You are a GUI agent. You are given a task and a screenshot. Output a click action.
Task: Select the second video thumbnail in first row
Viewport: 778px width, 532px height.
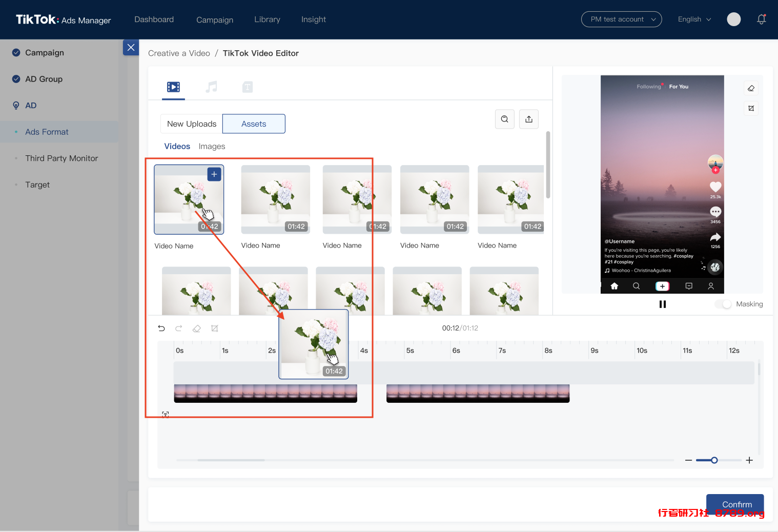pos(276,199)
